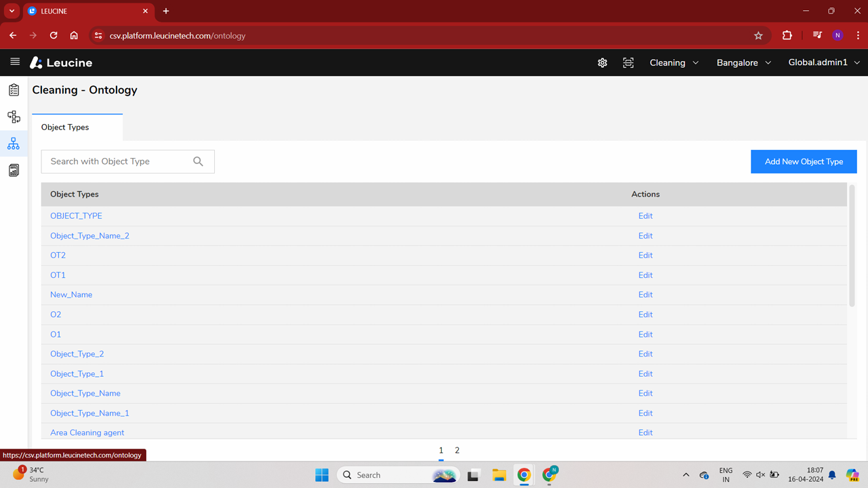Open the hamburger navigation menu
Screen dimensions: 868x488
[15, 62]
